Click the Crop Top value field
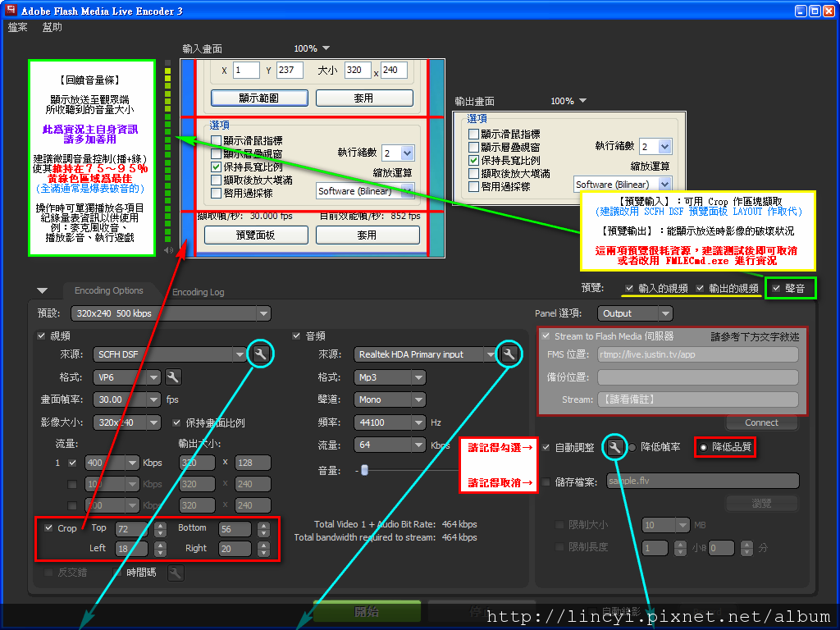Image resolution: width=840 pixels, height=630 pixels. [x=132, y=529]
